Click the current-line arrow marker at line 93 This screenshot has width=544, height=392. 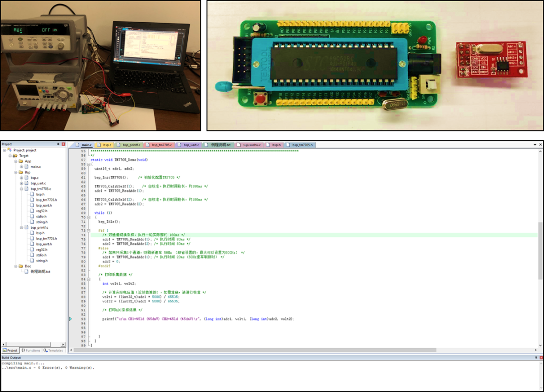[x=71, y=319]
